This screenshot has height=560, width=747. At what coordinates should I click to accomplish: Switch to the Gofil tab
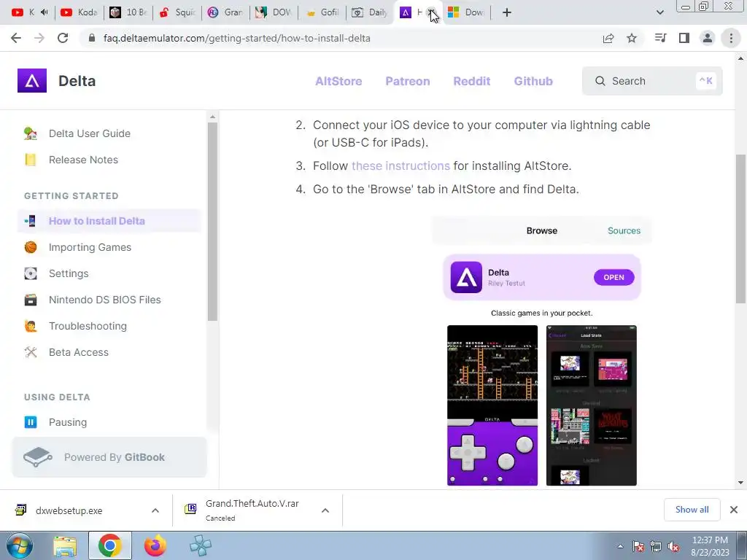pos(323,12)
